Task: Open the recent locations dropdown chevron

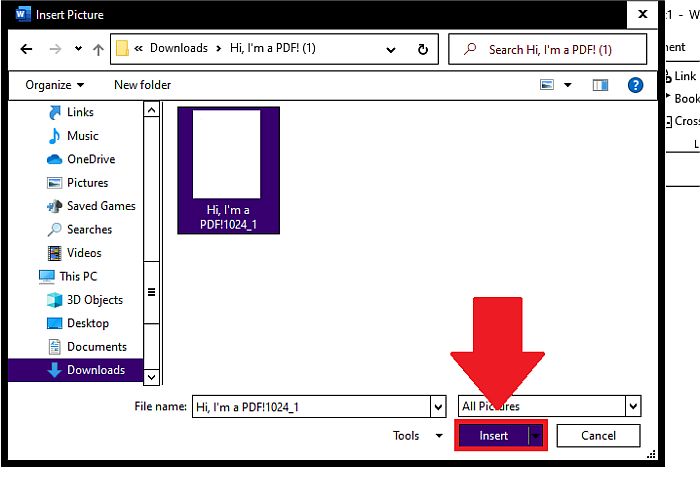Action: pos(79,49)
